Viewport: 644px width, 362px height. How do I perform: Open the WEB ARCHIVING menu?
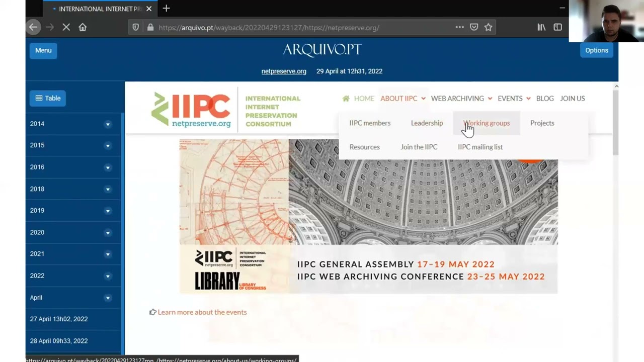pos(461,99)
